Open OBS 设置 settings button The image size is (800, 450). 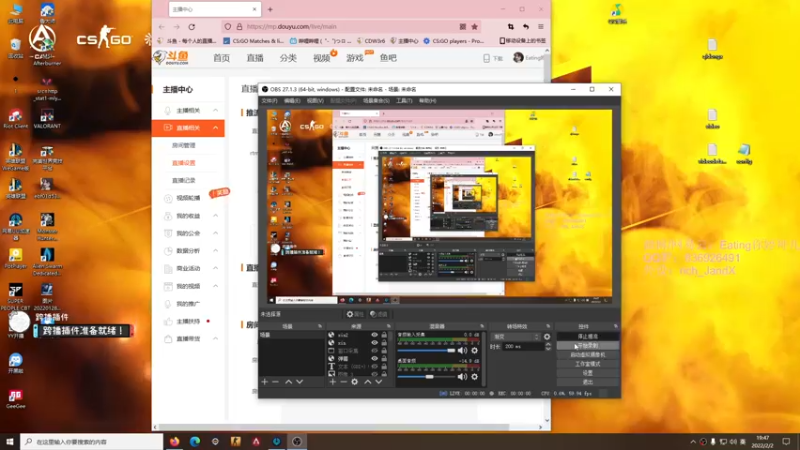tap(587, 373)
